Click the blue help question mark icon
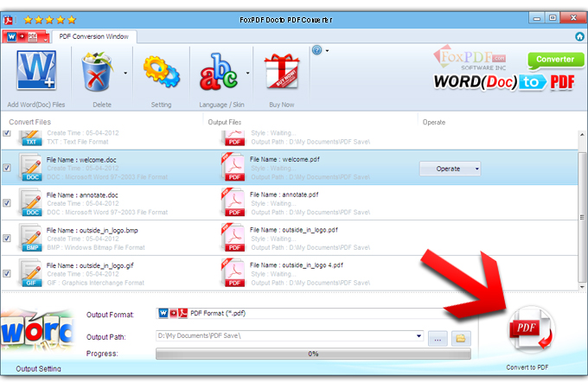 316,50
